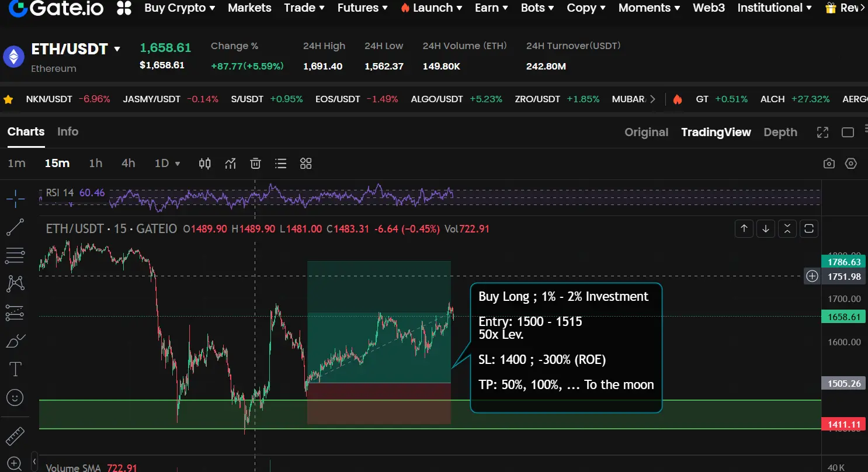
Task: Open the JASMY/USDT ticker
Action: pos(171,99)
